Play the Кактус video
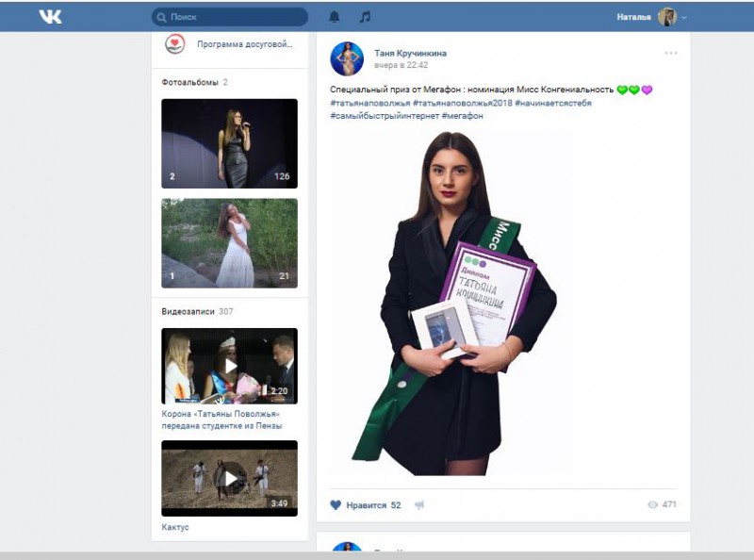Image resolution: width=754 pixels, height=560 pixels. [229, 478]
